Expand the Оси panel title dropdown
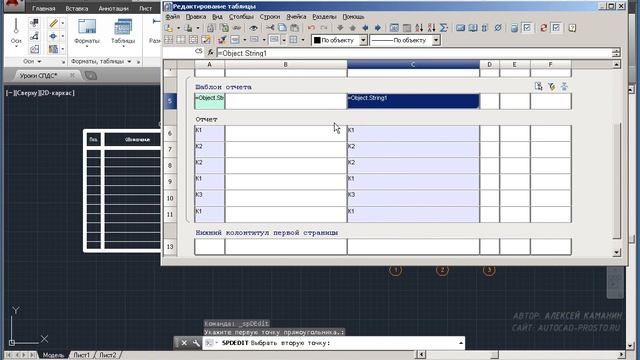 tap(32, 61)
